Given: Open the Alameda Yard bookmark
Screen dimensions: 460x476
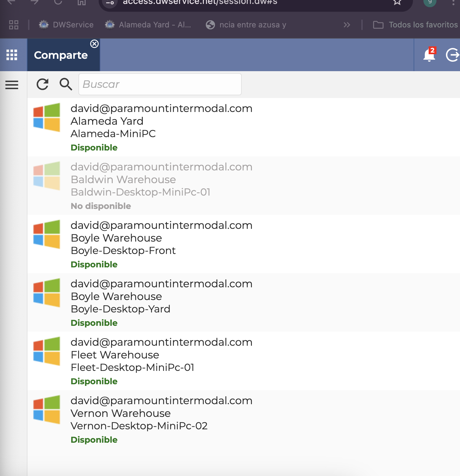Looking at the screenshot, I should pyautogui.click(x=148, y=25).
